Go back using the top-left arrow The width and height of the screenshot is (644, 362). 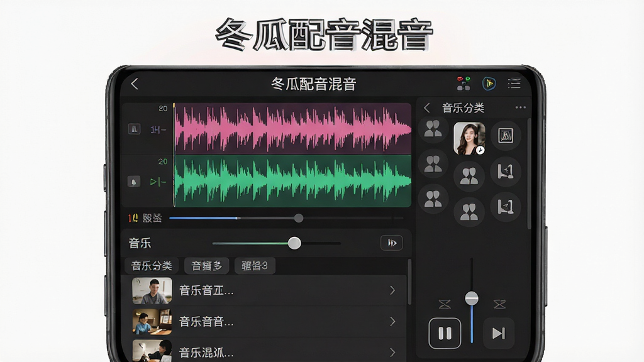point(135,84)
